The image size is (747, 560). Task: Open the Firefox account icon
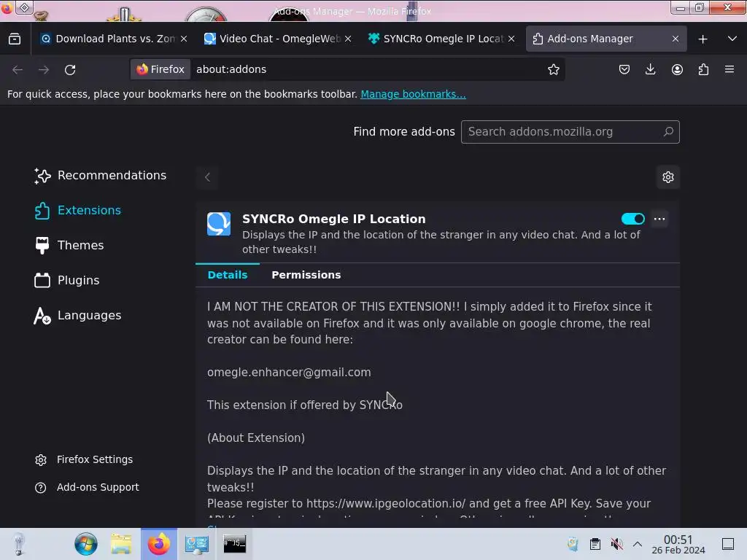pos(677,69)
